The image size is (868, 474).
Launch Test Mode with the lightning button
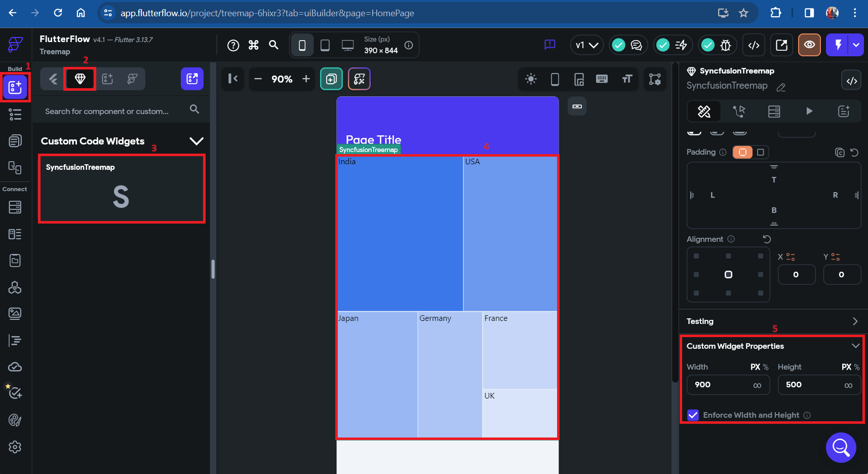[838, 45]
